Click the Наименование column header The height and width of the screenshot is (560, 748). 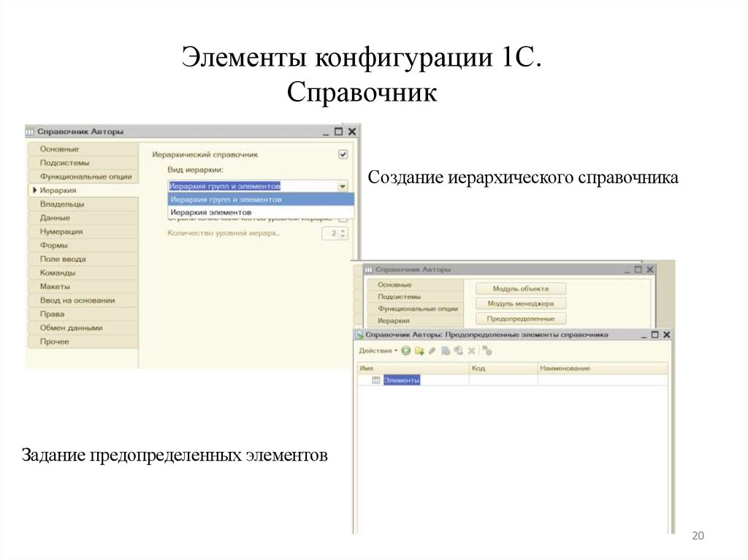pos(603,368)
